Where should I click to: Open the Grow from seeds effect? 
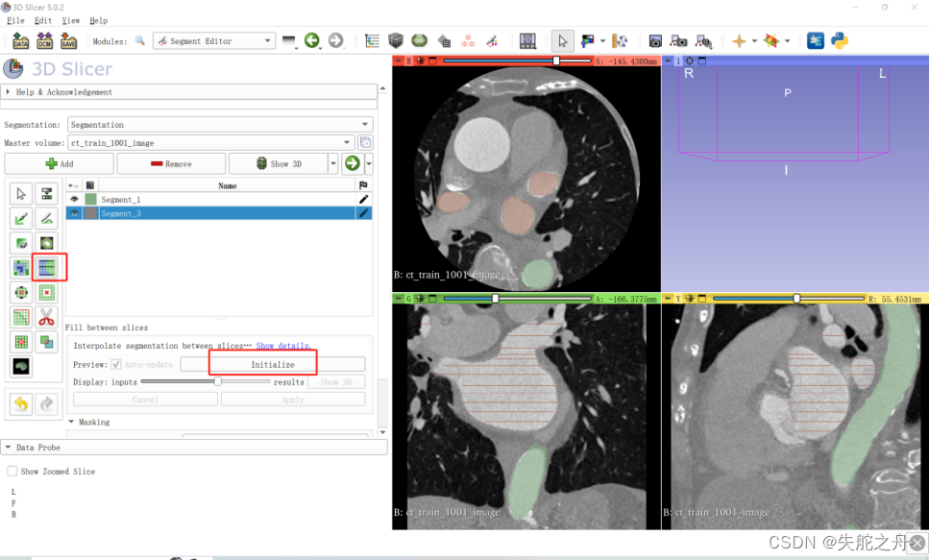(19, 267)
